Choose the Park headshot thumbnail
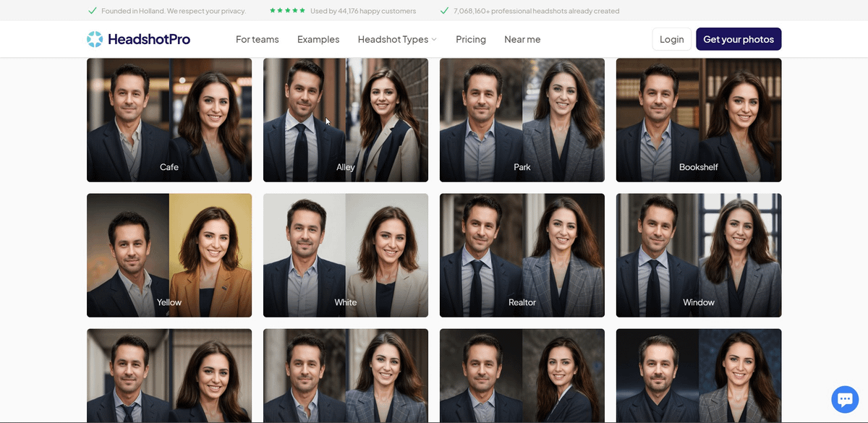Image resolution: width=868 pixels, height=423 pixels. [x=522, y=120]
